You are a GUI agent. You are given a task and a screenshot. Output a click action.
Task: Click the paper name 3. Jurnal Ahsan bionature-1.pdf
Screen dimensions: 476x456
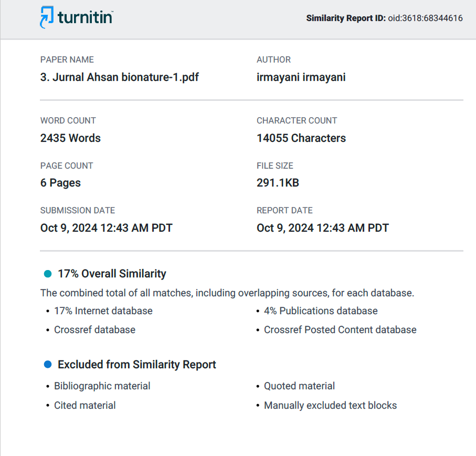click(119, 77)
